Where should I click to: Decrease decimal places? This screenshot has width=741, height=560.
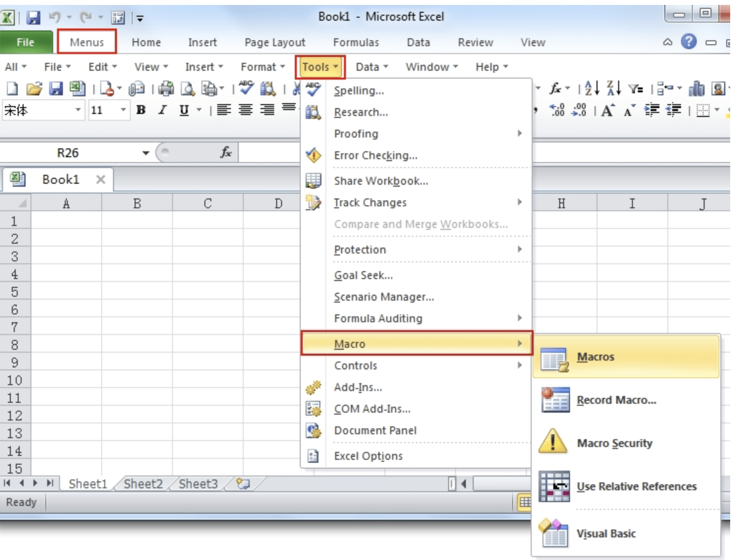click(x=579, y=110)
